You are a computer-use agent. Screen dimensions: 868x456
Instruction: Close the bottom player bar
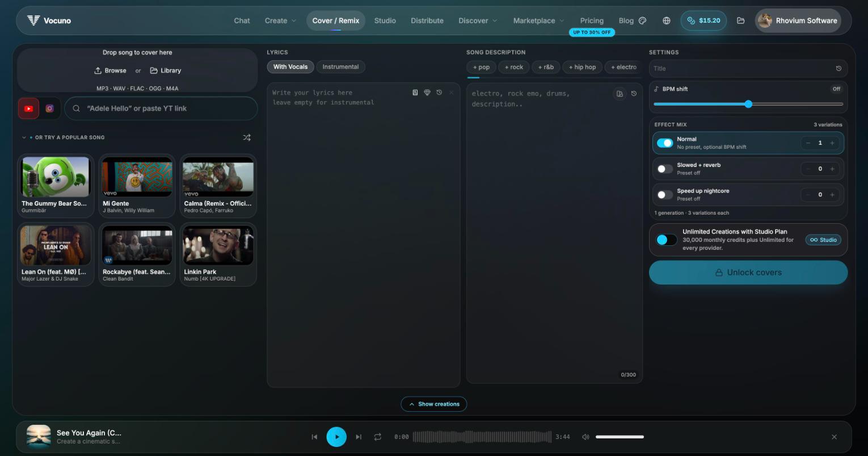[834, 437]
